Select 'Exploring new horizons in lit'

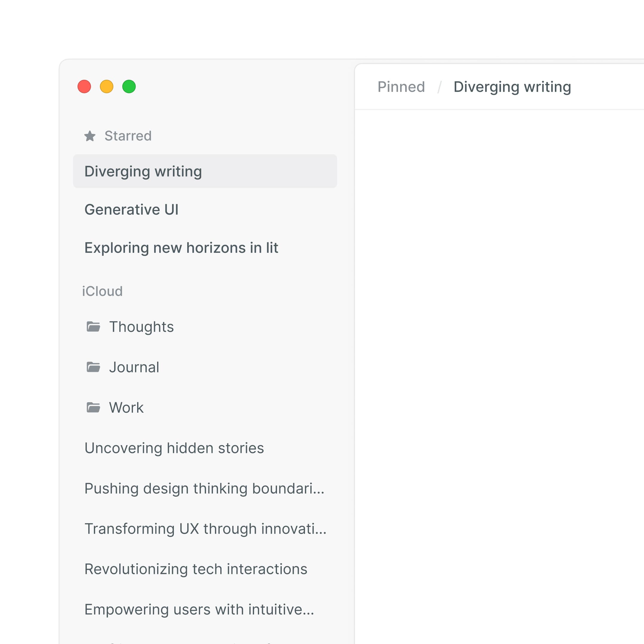[181, 248]
